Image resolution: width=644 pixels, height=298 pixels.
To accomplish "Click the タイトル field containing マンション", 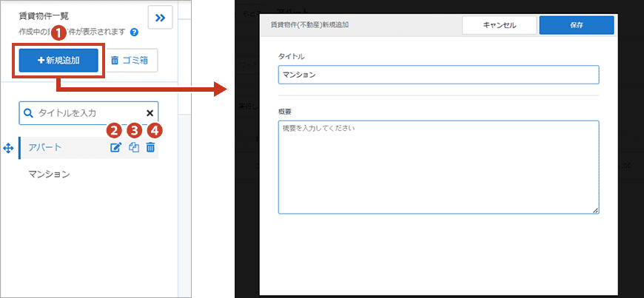I will [x=437, y=75].
